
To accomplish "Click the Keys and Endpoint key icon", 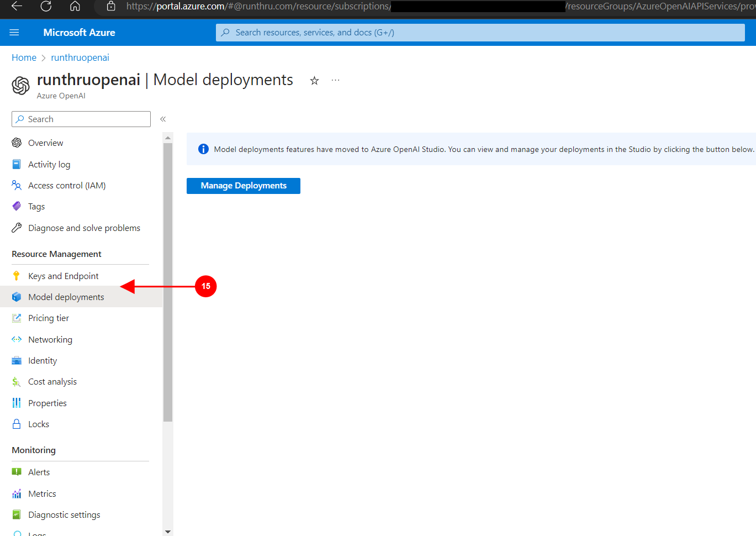I will point(17,276).
